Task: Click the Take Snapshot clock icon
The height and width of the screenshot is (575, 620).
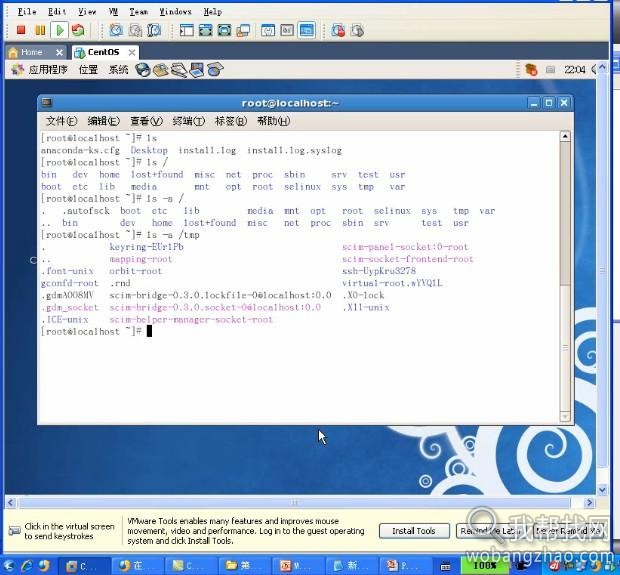Action: coord(116,30)
